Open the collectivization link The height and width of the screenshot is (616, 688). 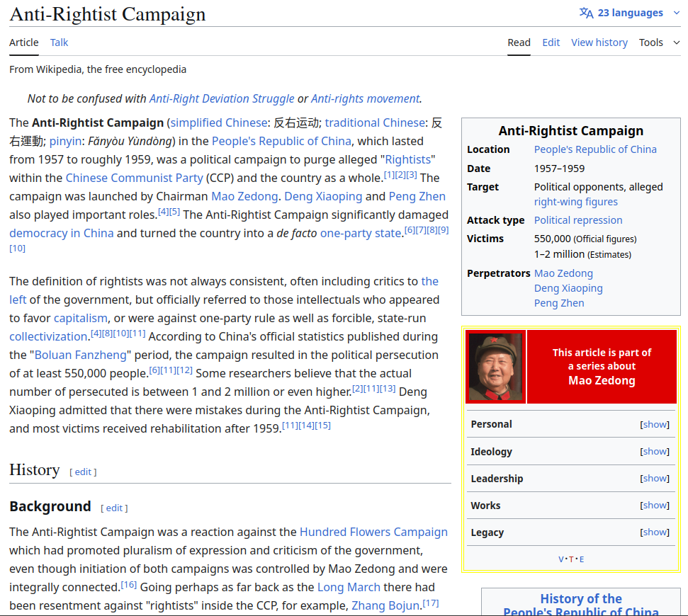tap(47, 337)
